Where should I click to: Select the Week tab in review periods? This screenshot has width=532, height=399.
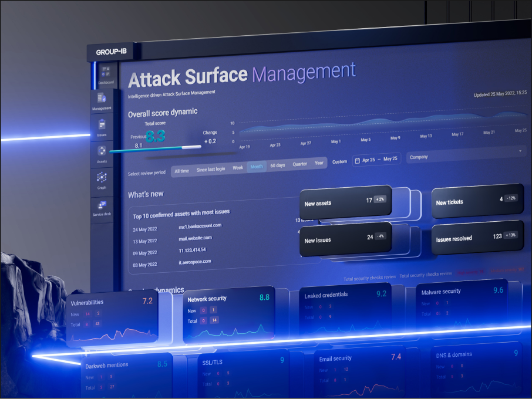237,167
